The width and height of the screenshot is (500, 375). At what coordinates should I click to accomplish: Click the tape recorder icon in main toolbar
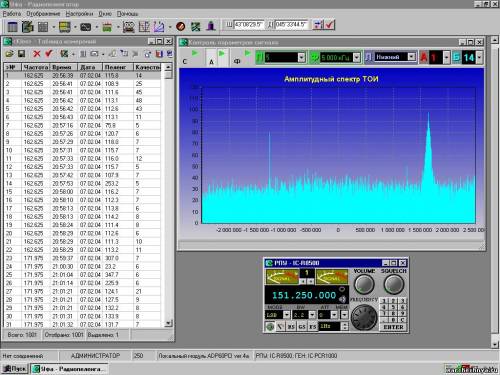[129, 27]
